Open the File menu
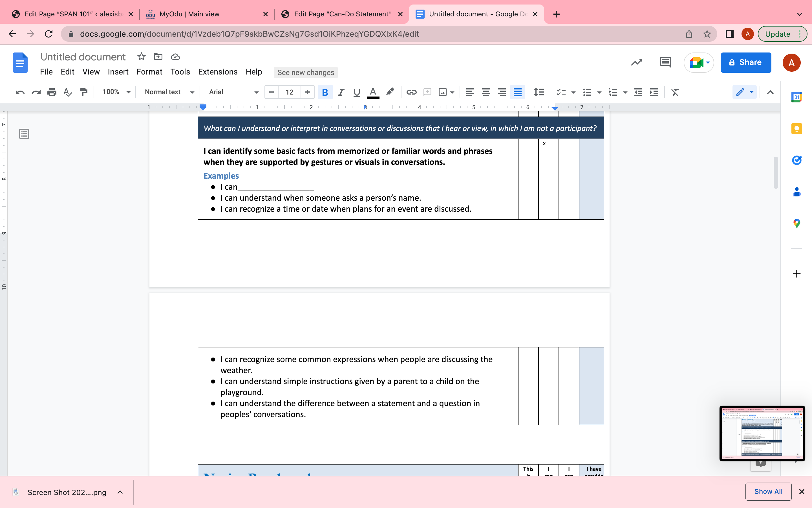Screen dimensions: 812x508 [46, 72]
